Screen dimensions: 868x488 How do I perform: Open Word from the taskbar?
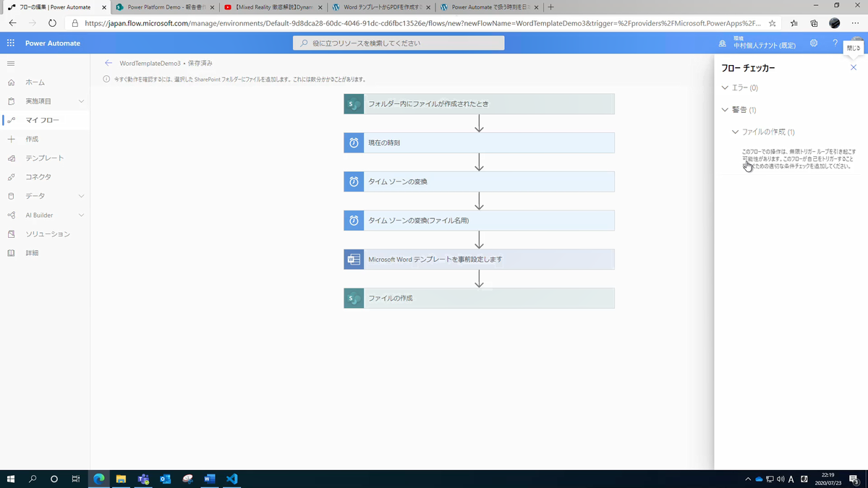click(210, 479)
